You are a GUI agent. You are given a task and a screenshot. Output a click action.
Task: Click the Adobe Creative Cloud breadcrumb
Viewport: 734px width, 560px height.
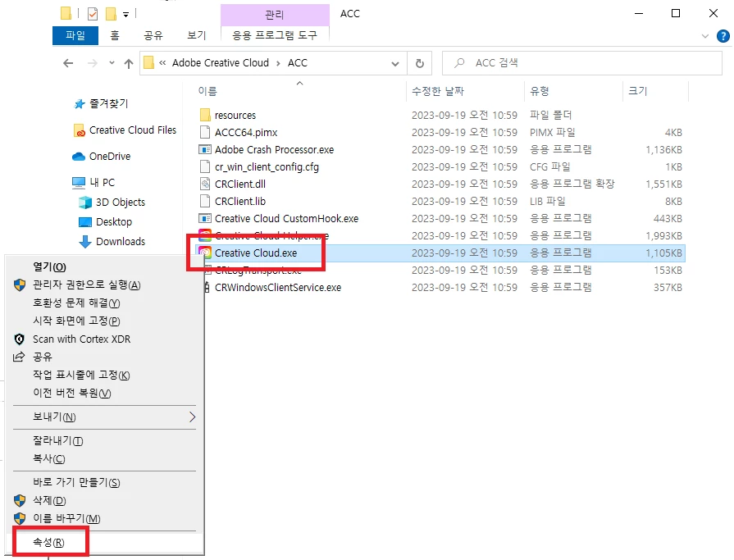click(x=221, y=63)
